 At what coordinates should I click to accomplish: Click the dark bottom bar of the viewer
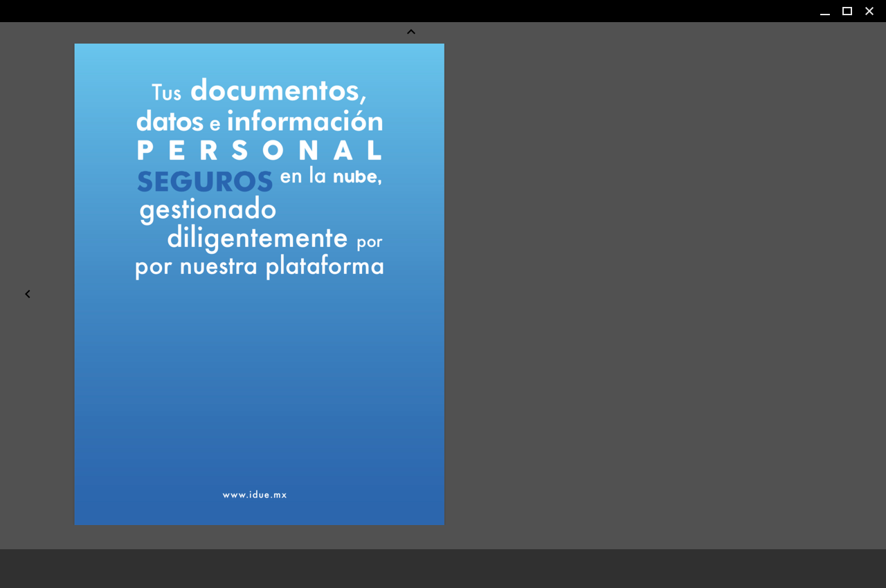coord(443,569)
